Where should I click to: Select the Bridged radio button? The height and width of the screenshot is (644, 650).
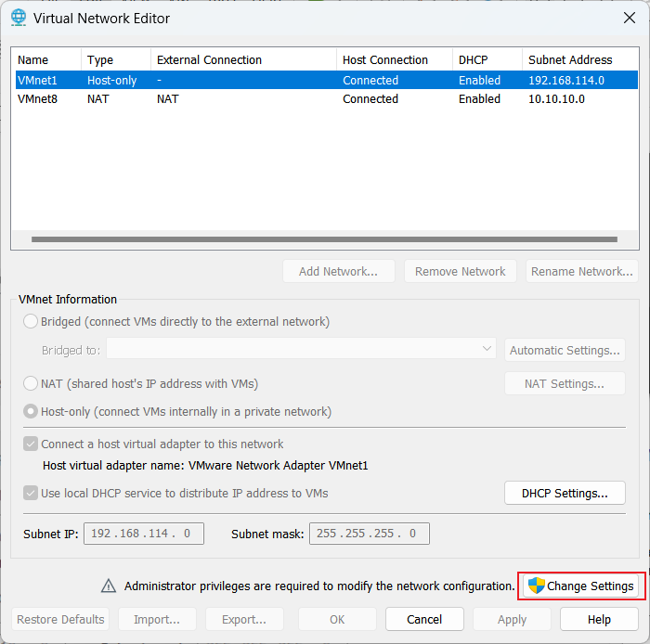click(x=31, y=321)
